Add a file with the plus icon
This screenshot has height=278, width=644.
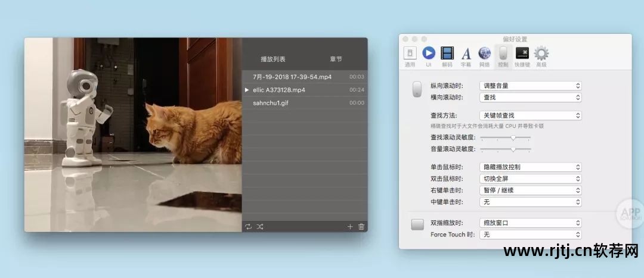coord(350,226)
